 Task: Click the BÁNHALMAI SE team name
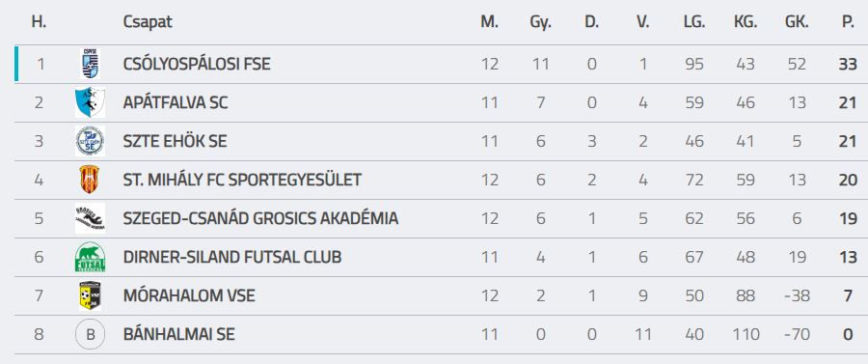(x=178, y=335)
